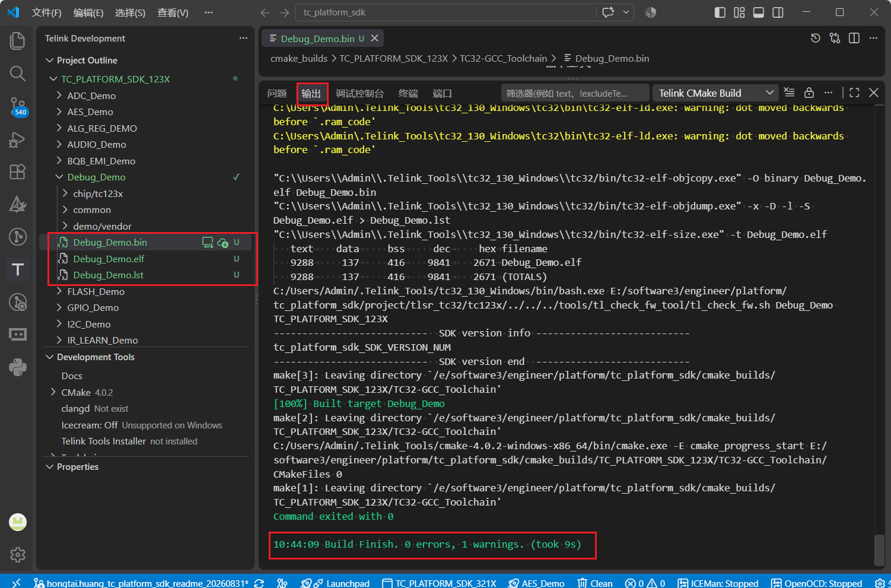Click flash-to-device icon on Debug_Demo.bin row

(208, 242)
